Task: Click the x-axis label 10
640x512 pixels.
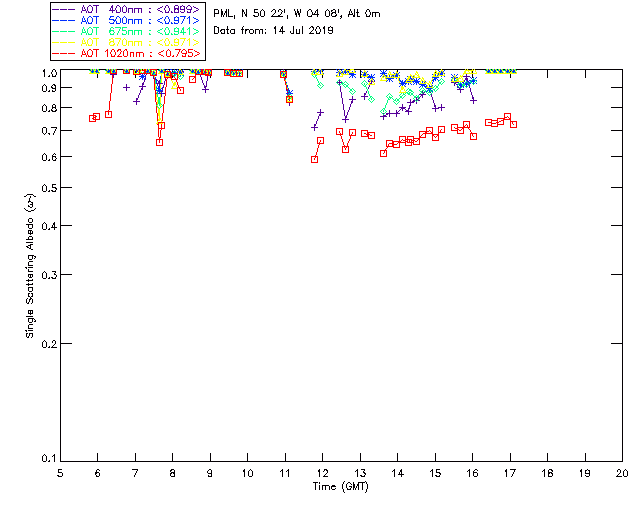Action: (x=247, y=473)
